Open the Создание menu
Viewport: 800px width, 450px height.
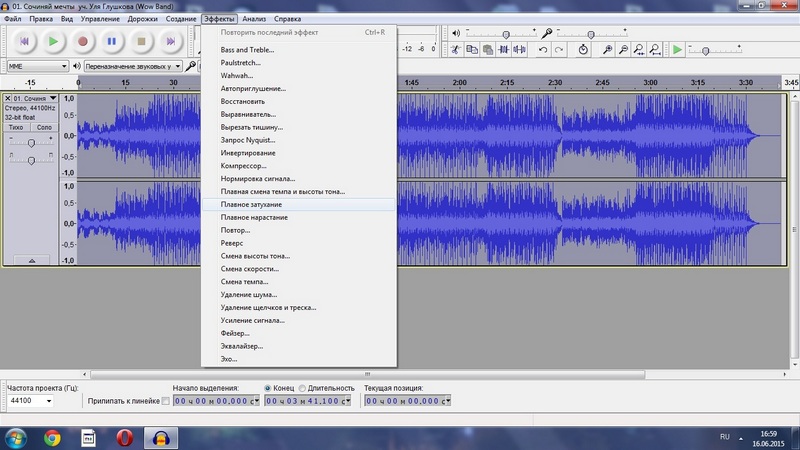click(181, 19)
